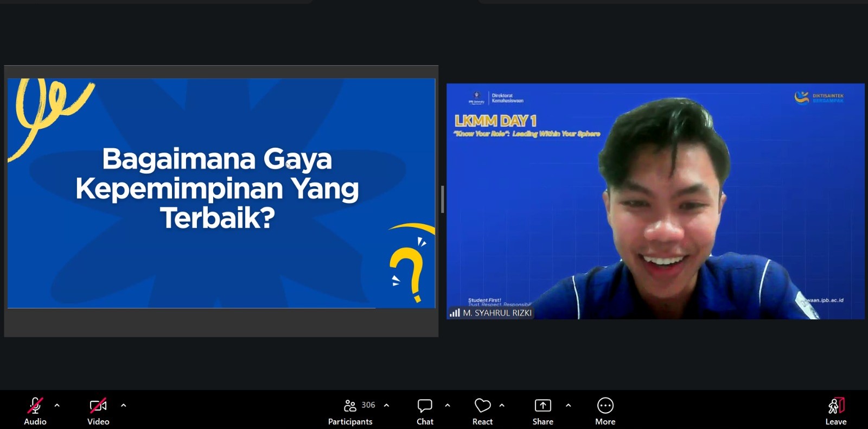This screenshot has width=868, height=429.
Task: Click the shared slide about Gaya Kepemimpinan
Action: (221, 193)
